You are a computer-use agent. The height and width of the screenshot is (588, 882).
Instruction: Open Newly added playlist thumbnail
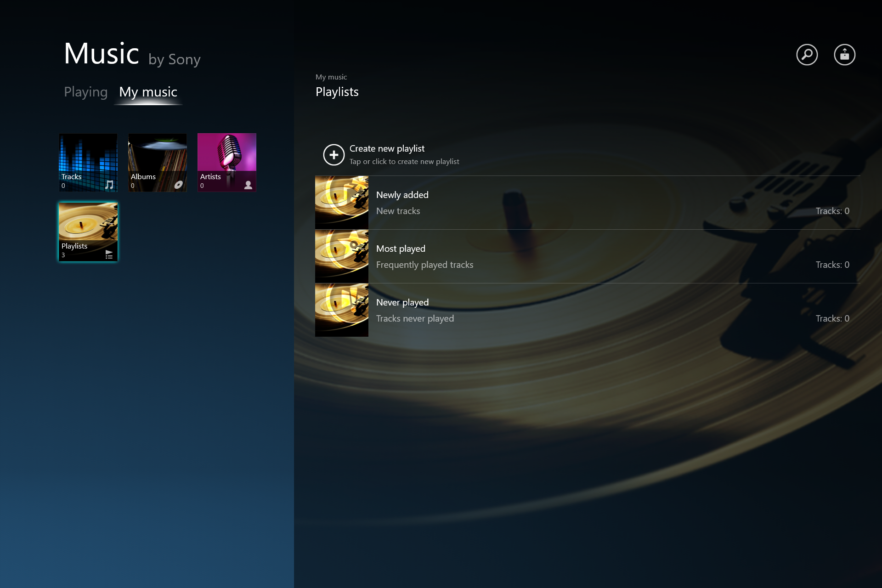click(x=342, y=203)
